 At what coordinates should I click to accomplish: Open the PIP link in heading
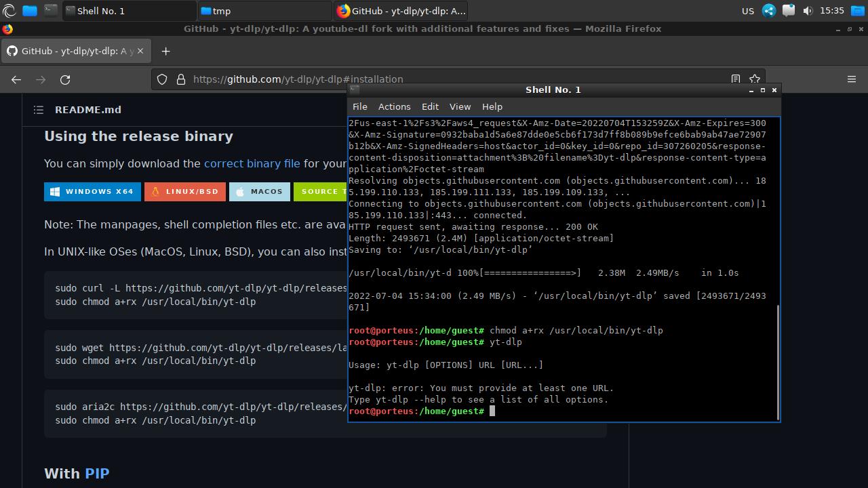97,473
